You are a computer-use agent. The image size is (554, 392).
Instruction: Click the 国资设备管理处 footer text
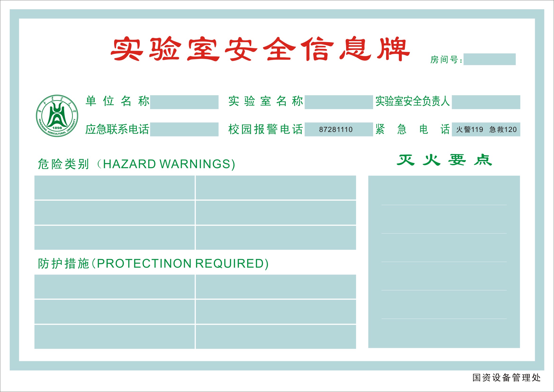click(x=506, y=378)
